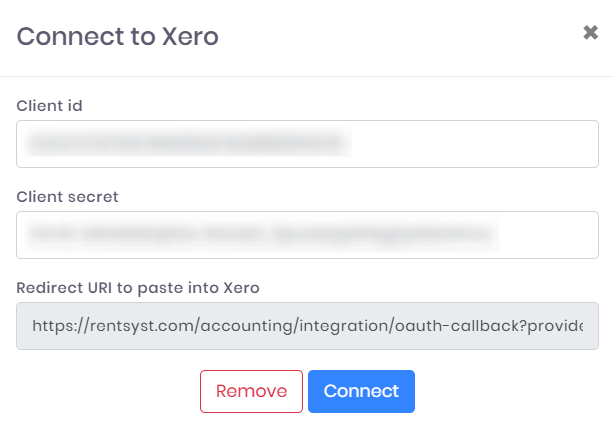Click the "Client secret" field label
613x447 pixels.
click(x=67, y=197)
